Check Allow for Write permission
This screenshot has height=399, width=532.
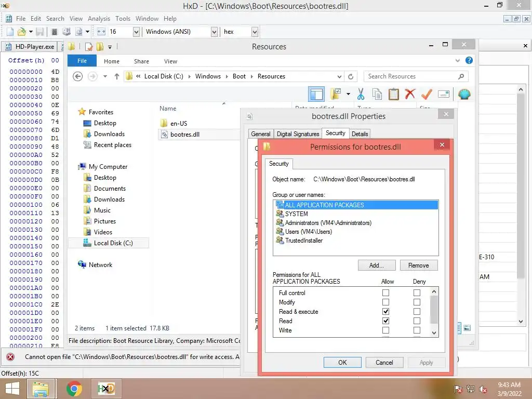pos(386,330)
